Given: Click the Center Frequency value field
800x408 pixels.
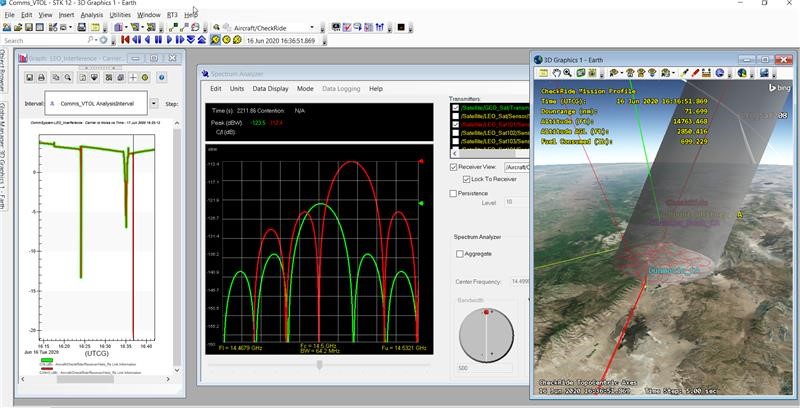Looking at the screenshot, I should [x=518, y=282].
